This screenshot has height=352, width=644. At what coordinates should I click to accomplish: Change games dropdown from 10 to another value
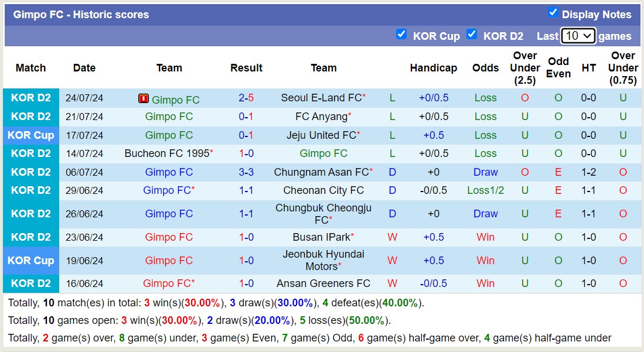pos(578,36)
